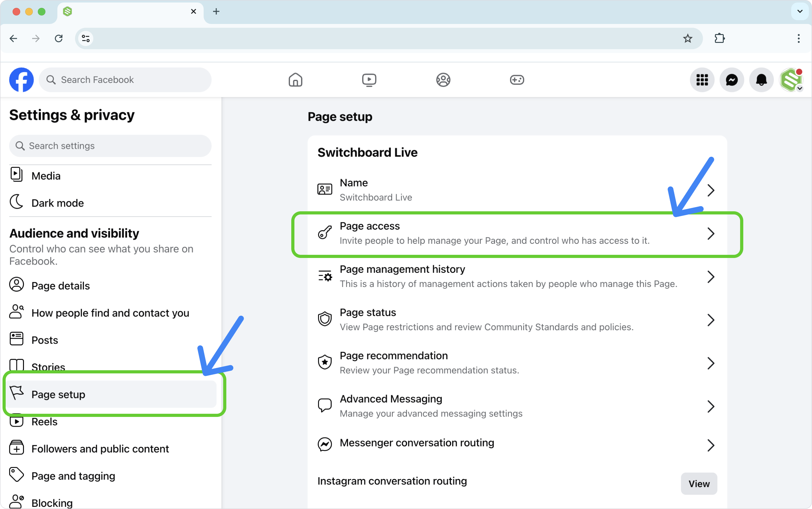Click the Name ID card icon
This screenshot has height=509, width=812.
point(325,190)
